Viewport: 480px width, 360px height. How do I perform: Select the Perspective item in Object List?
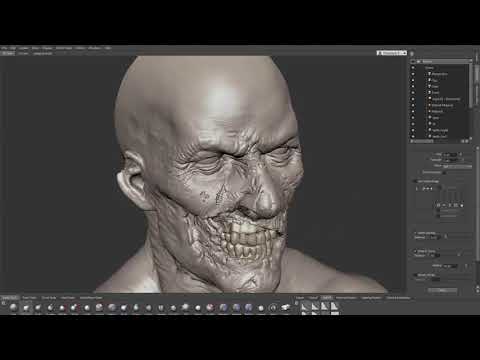440,74
